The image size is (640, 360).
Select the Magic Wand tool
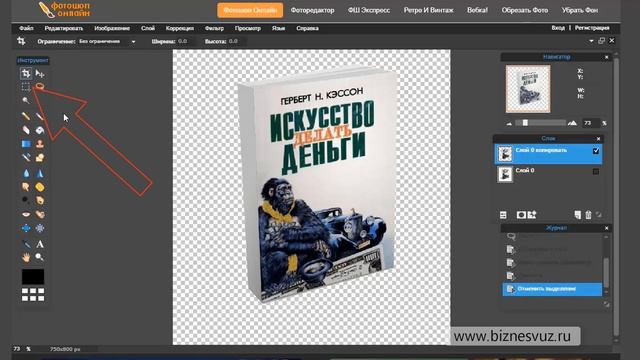coord(26,100)
